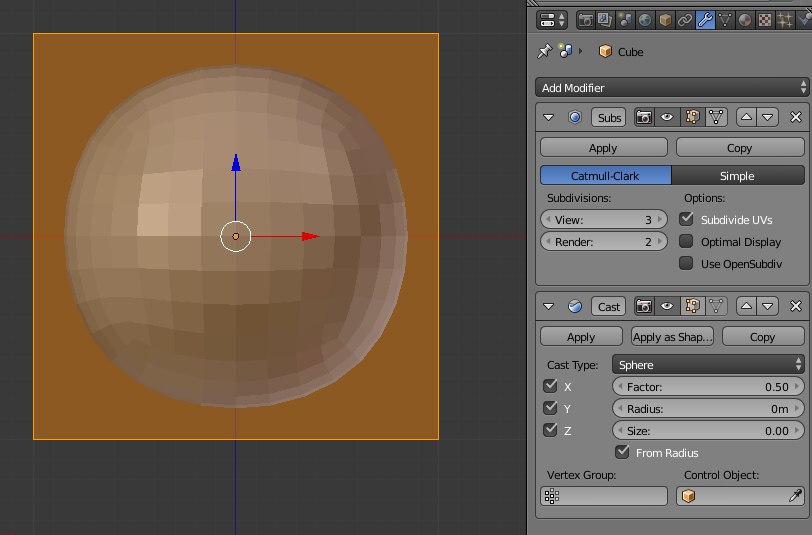Open the Add Modifier dropdown
The image size is (812, 535).
tap(669, 88)
